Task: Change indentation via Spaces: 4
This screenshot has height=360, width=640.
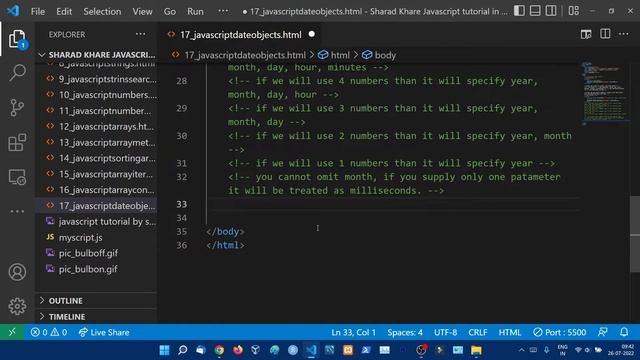Action: 405,332
